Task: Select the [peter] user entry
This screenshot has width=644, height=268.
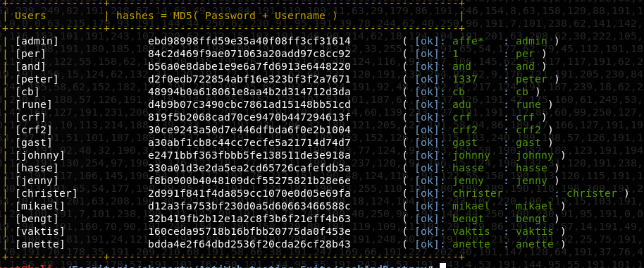Action: pos(37,79)
